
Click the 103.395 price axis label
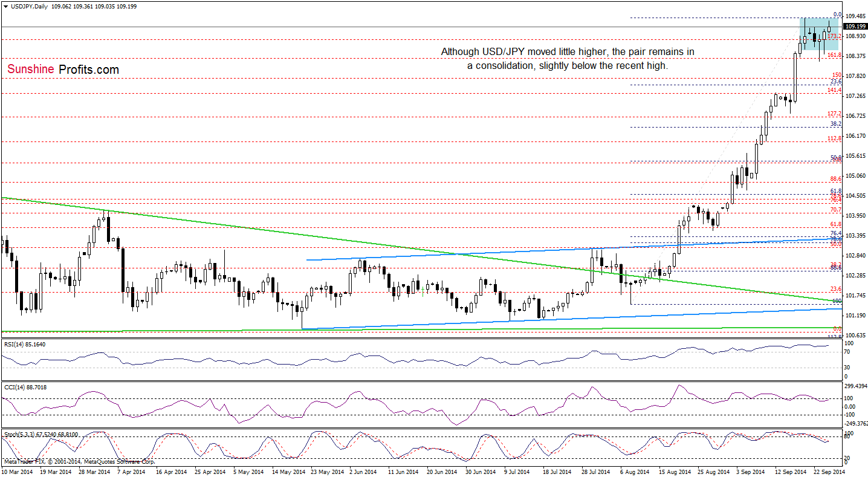tap(855, 236)
